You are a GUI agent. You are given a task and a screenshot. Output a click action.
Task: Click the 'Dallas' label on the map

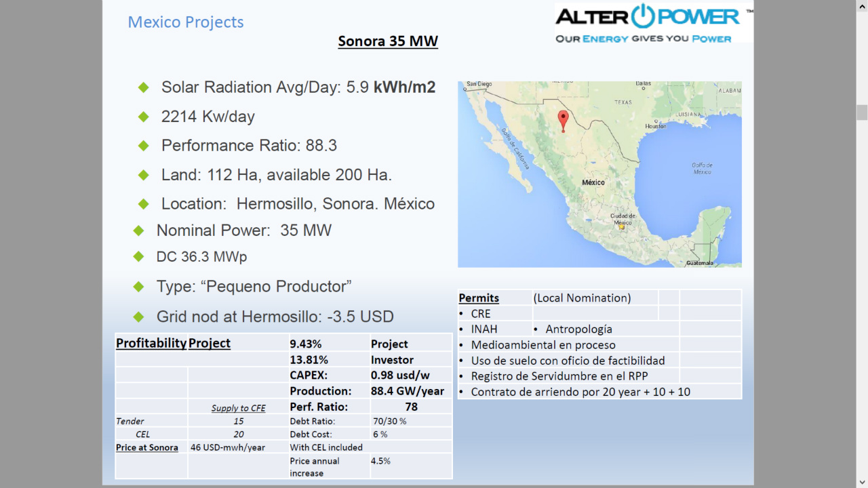tap(643, 84)
